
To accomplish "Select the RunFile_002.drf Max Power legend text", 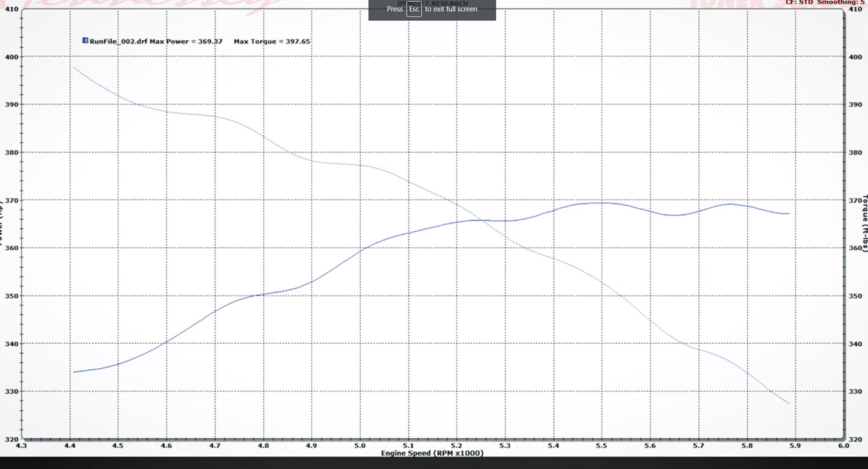I will (x=156, y=42).
